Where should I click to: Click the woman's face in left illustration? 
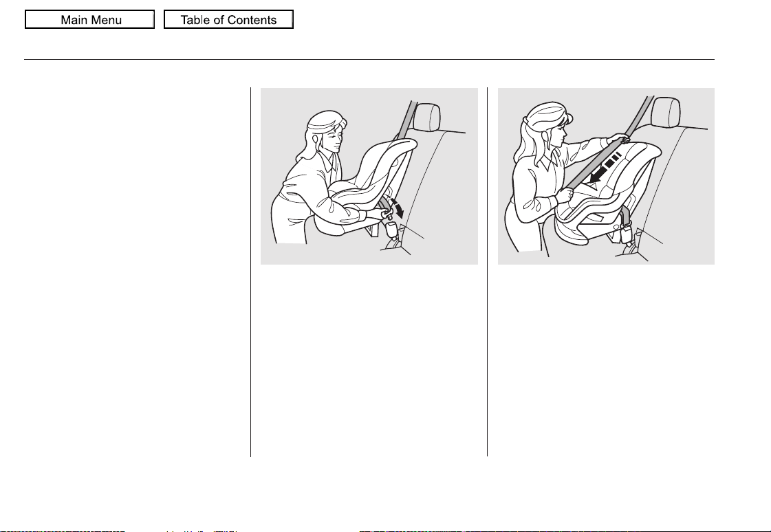tap(332, 137)
